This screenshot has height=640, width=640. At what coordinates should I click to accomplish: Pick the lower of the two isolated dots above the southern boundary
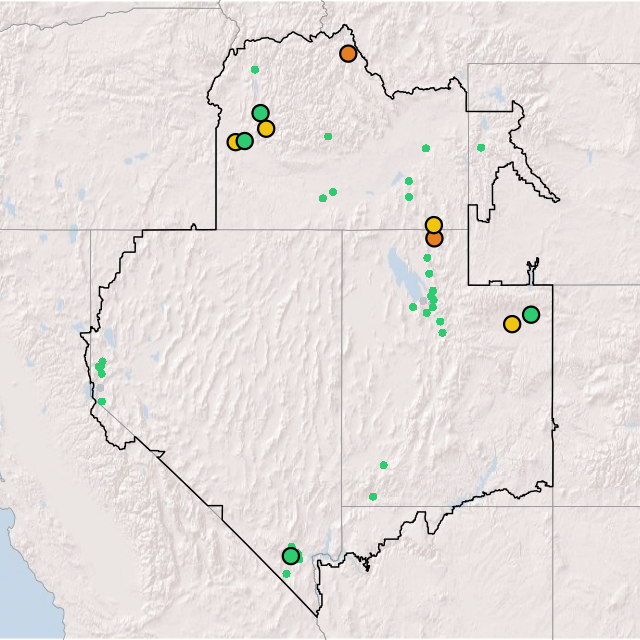tap(373, 496)
